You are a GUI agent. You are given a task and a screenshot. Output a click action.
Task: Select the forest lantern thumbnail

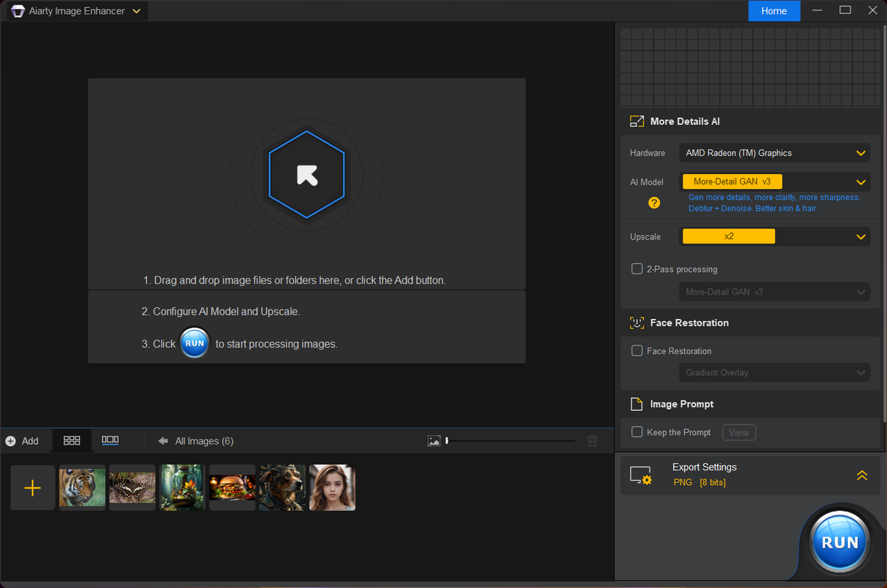pyautogui.click(x=182, y=487)
